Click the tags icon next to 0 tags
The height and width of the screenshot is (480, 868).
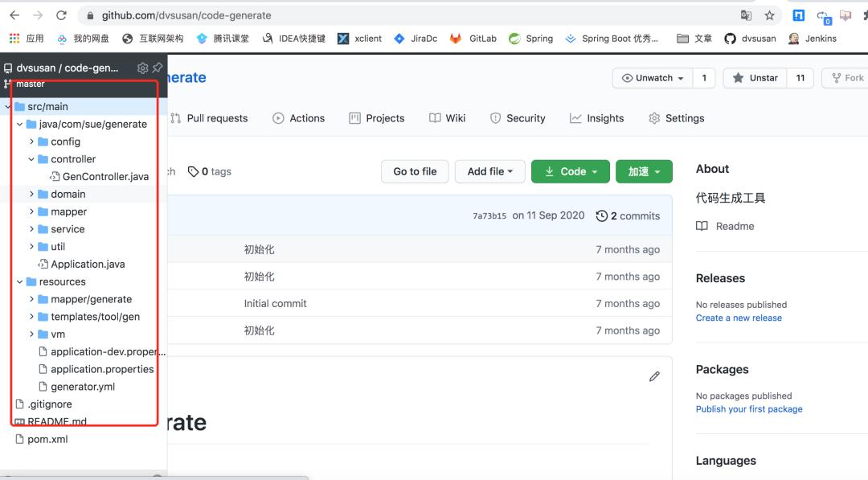pos(193,171)
